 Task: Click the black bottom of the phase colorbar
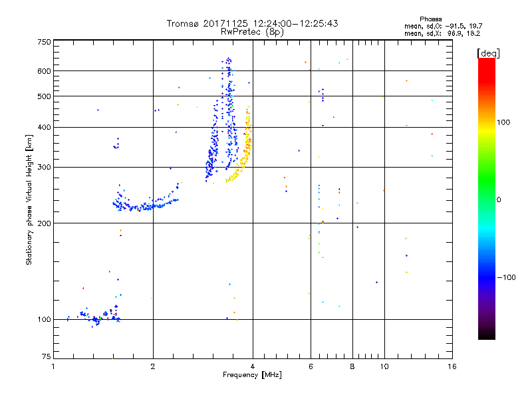pos(487,334)
